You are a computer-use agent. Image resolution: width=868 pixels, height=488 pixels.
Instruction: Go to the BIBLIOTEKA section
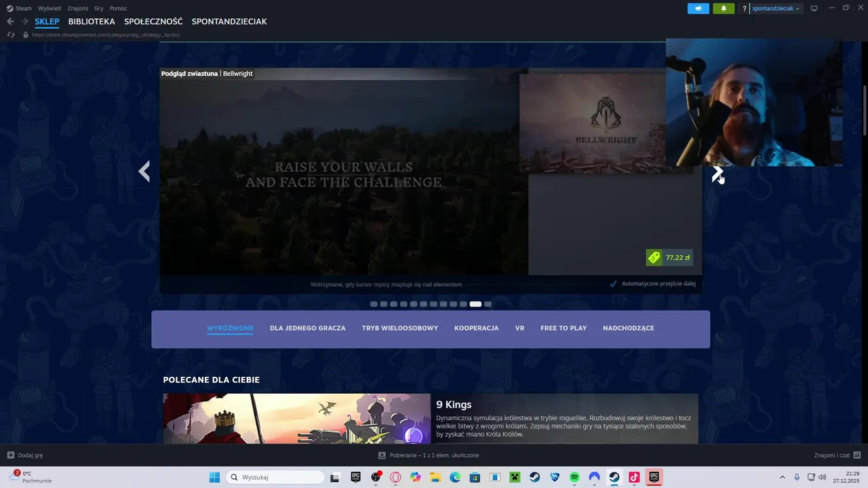coord(92,22)
